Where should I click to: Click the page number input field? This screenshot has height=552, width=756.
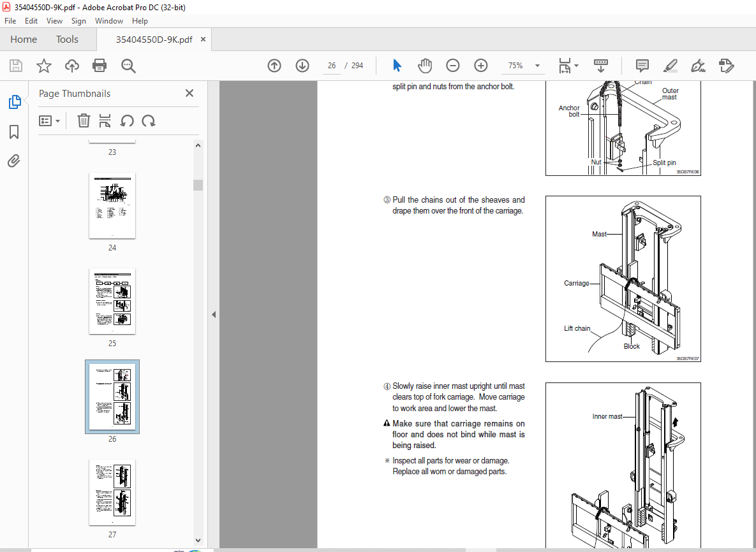point(332,66)
